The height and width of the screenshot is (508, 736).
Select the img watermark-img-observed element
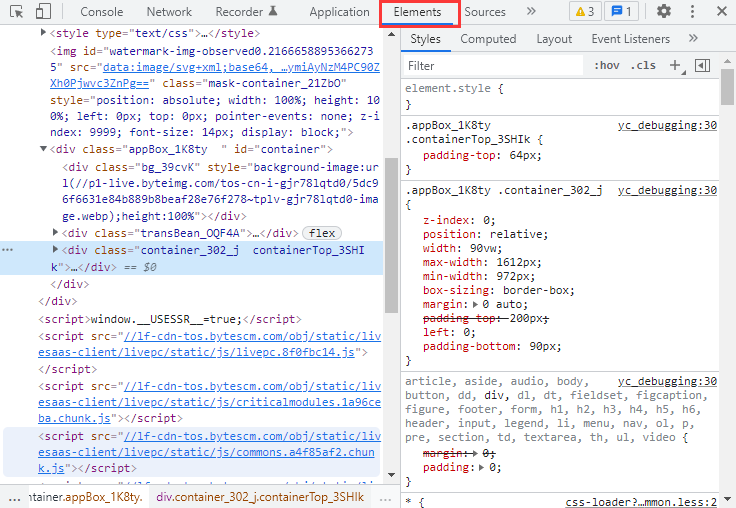point(215,92)
